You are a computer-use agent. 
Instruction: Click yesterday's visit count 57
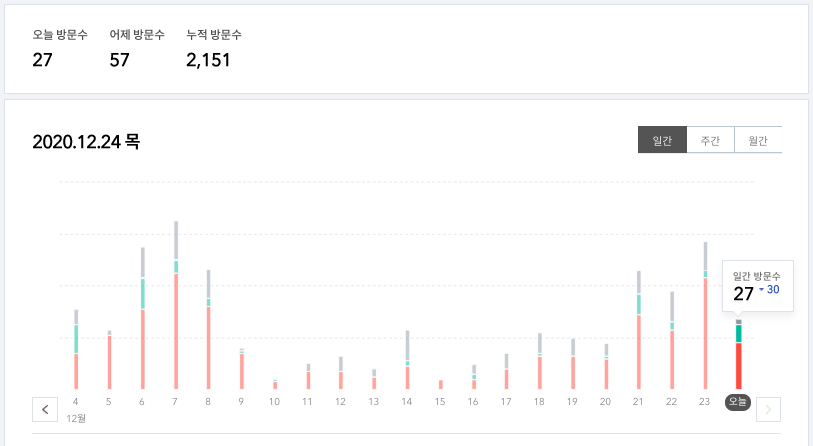tap(119, 60)
